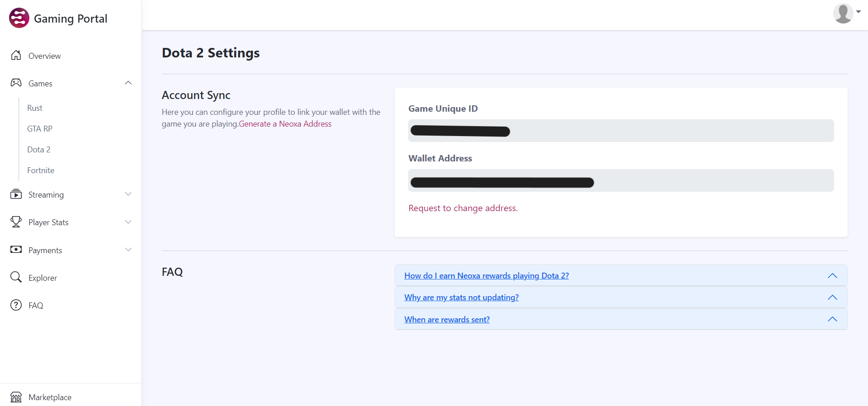Image resolution: width=868 pixels, height=406 pixels.
Task: Select Fortnite in the Games list
Action: click(x=41, y=170)
